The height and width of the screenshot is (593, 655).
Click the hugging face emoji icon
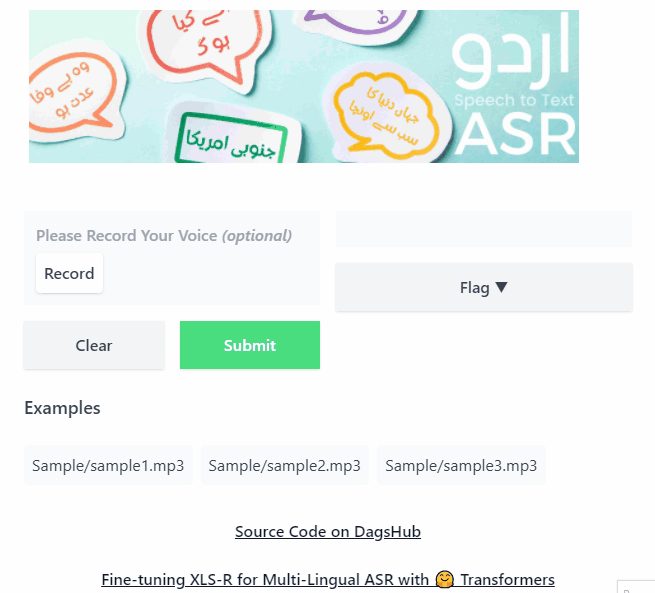click(x=444, y=580)
